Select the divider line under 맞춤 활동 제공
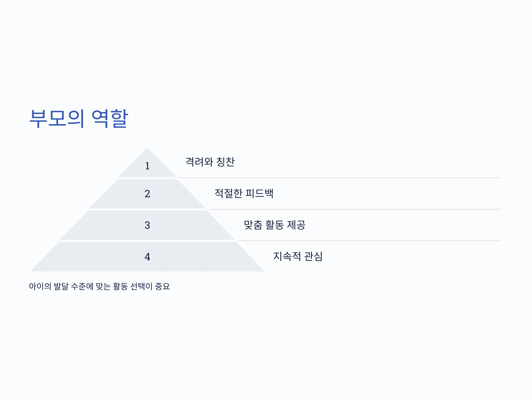The image size is (532, 399). coord(369,241)
